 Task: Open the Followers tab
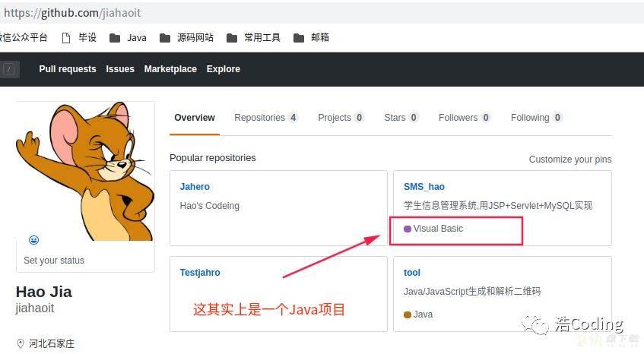pyautogui.click(x=465, y=118)
